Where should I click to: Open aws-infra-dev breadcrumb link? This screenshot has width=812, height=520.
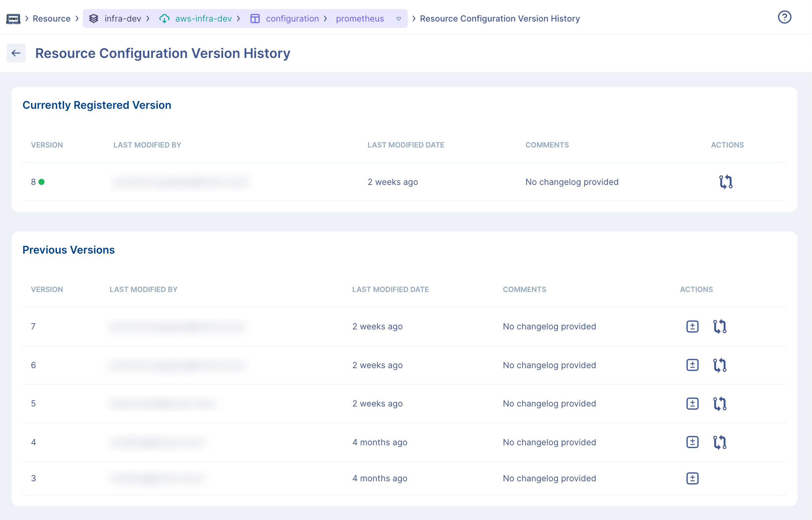tap(203, 19)
